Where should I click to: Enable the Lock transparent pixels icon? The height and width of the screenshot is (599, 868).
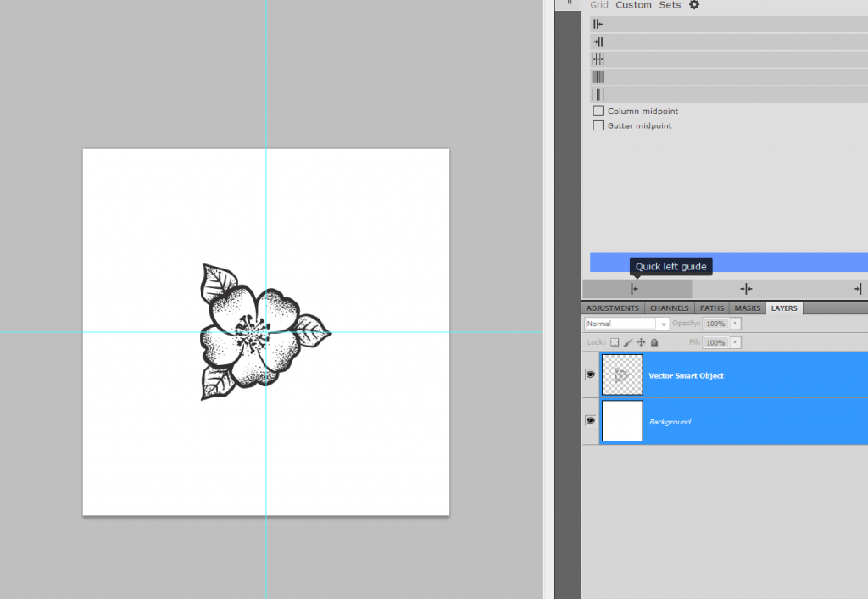[613, 341]
